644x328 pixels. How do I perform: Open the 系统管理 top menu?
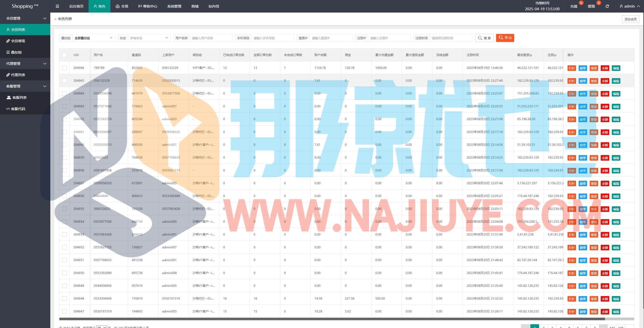[174, 6]
